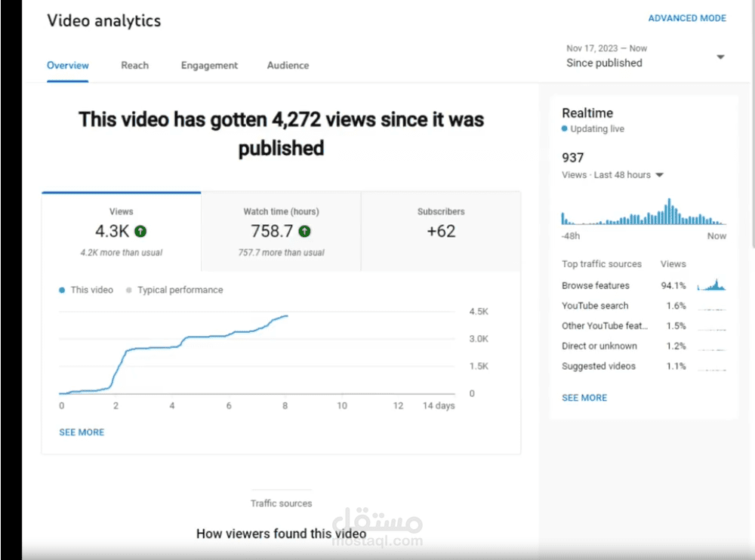Switch to the Reach tab
Viewport: 755px width, 560px height.
coord(135,66)
